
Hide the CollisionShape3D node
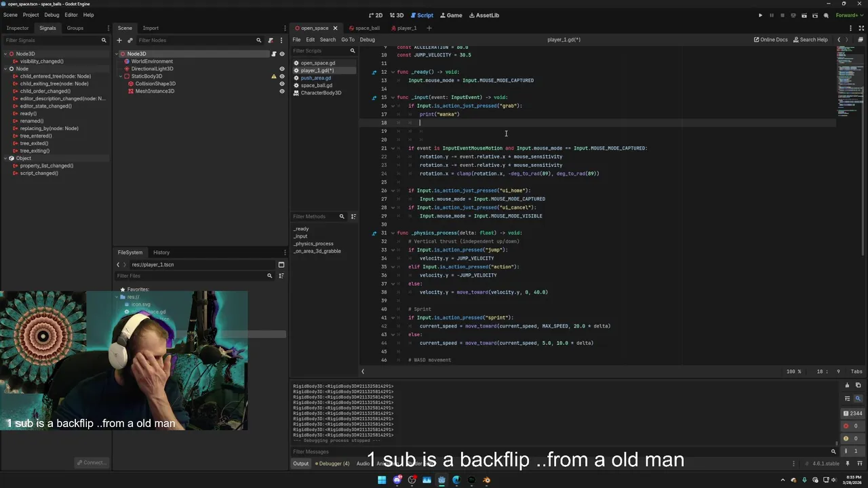[282, 83]
